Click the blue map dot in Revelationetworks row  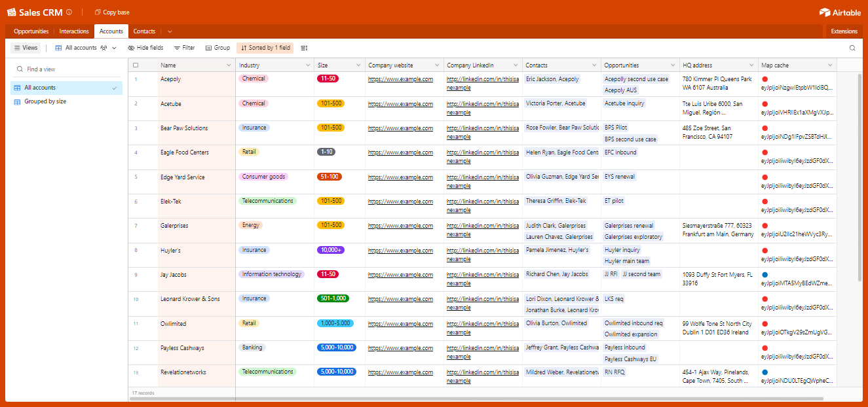[x=764, y=372]
